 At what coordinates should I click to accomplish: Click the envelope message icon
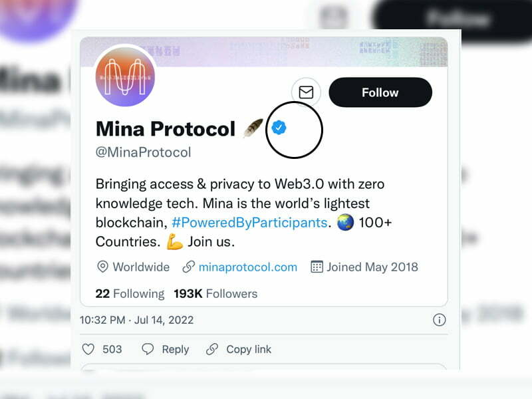[x=306, y=92]
